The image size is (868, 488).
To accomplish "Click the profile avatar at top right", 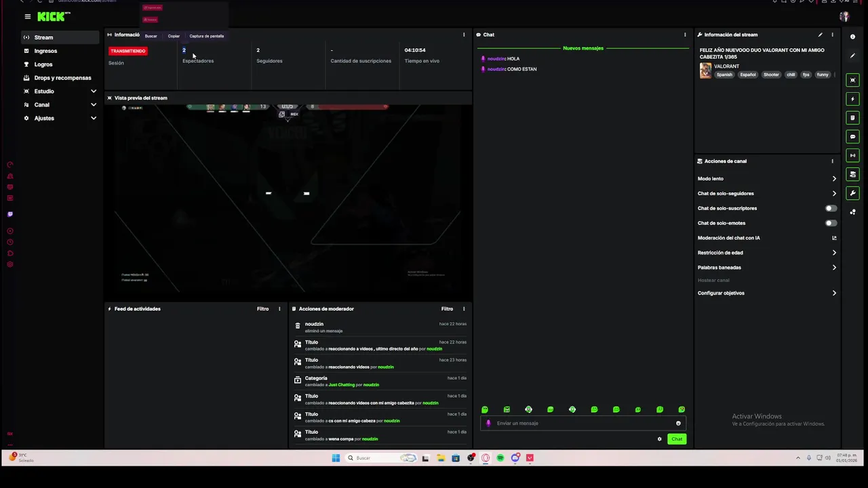I will [x=844, y=16].
